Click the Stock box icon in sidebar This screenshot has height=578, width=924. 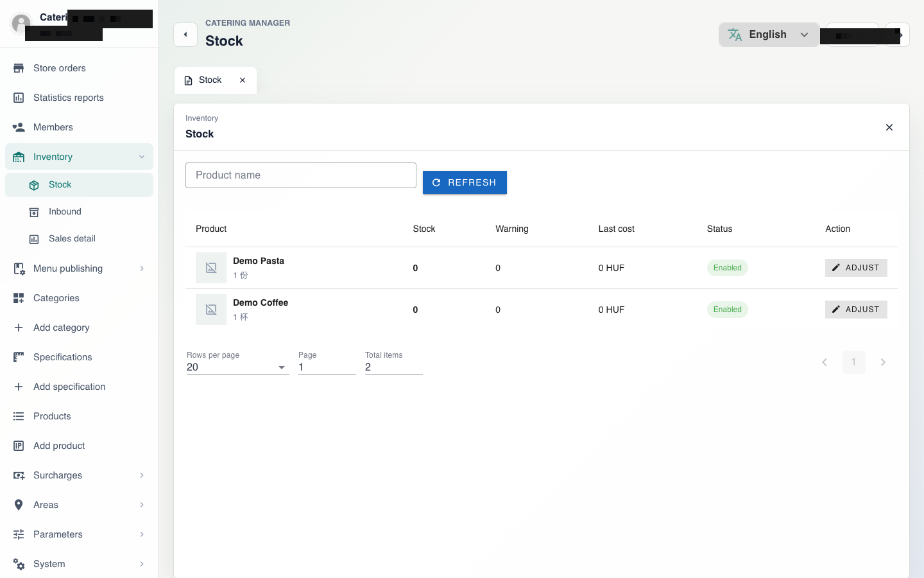pos(34,185)
